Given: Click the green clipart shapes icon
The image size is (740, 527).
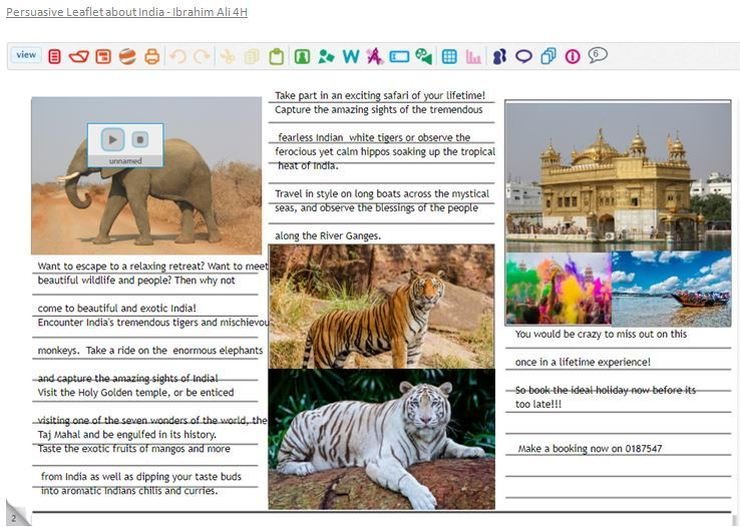Looking at the screenshot, I should click(326, 57).
